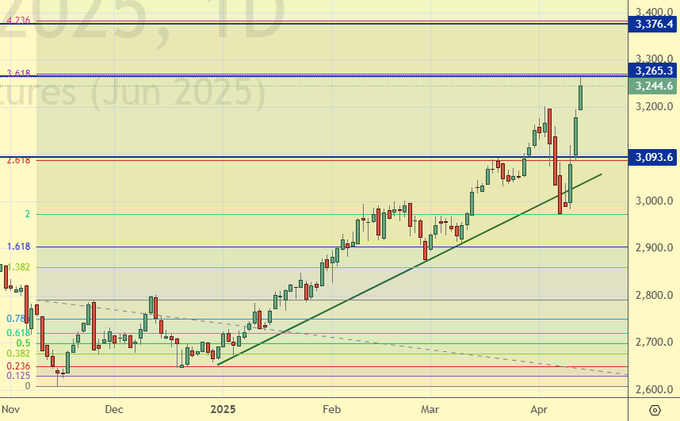Viewport: 680px width, 421px height.
Task: Click the Dec label on time axis
Action: pyautogui.click(x=113, y=409)
